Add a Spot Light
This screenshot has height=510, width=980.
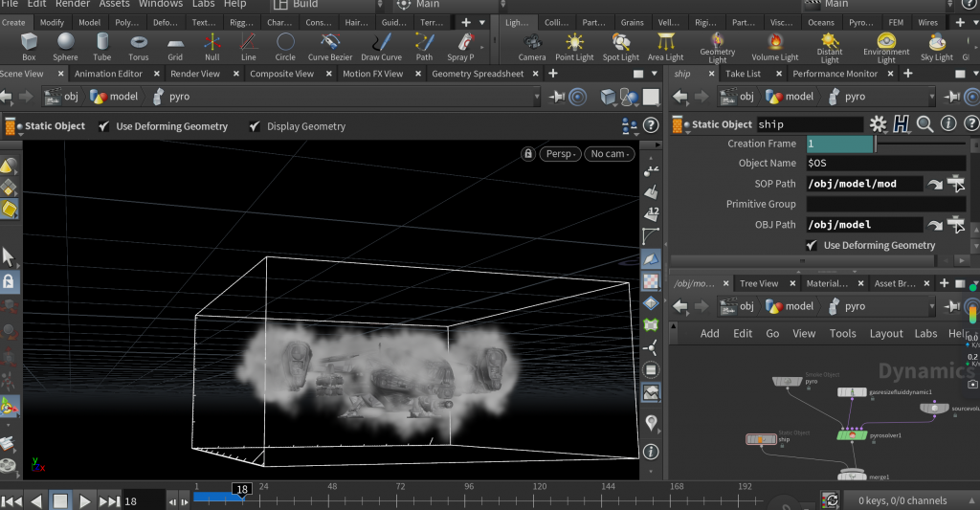click(x=620, y=47)
